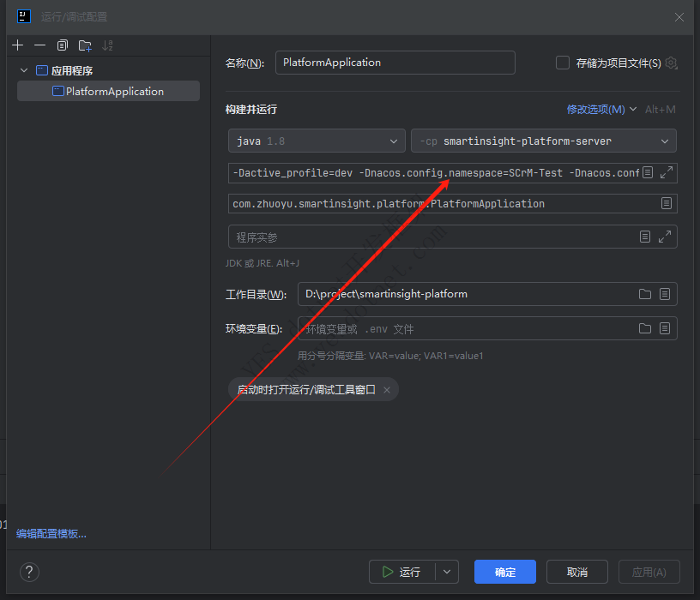Open the 修改选项 menu
This screenshot has height=600, width=700.
[601, 109]
